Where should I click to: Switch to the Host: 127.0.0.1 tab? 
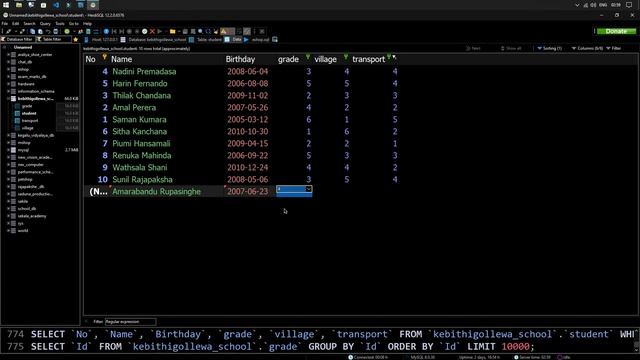101,40
